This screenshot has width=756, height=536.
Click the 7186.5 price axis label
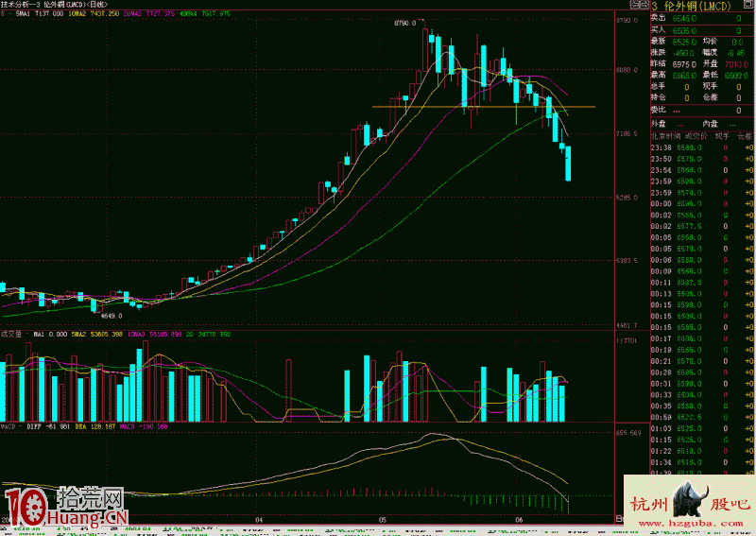[x=627, y=133]
